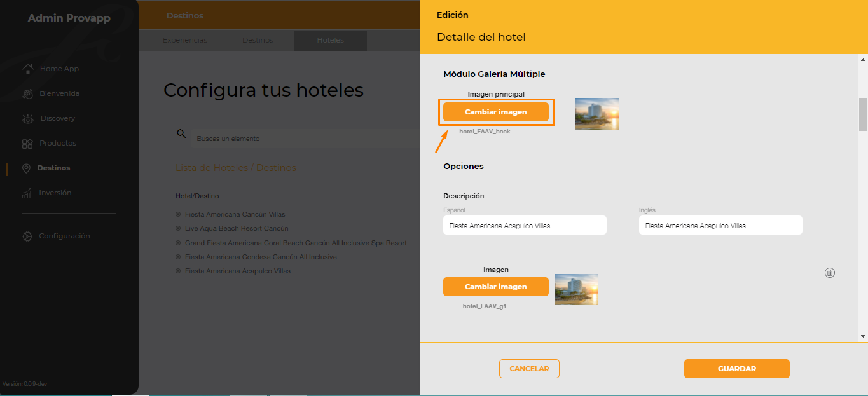The height and width of the screenshot is (396, 868).
Task: Expand Grand Fiesta Americana Coral Beach row
Action: [x=178, y=243]
